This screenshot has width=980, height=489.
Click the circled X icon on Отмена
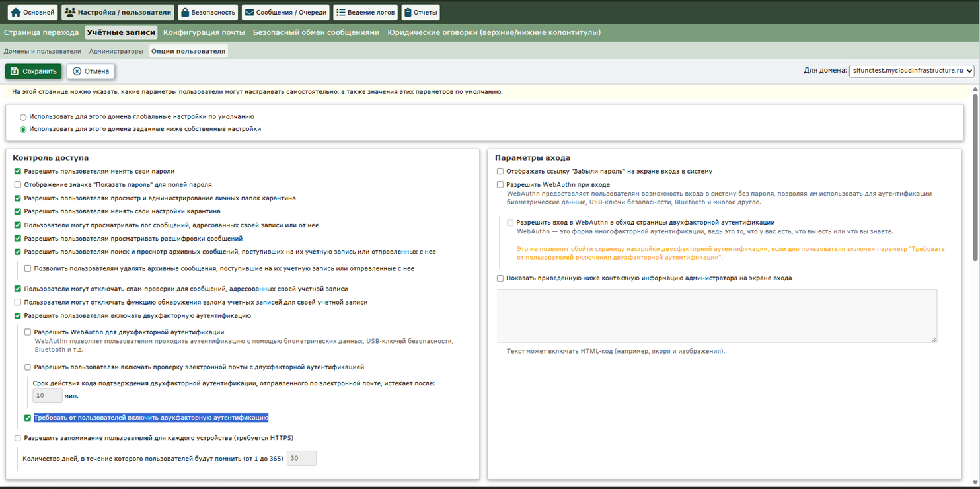coord(77,71)
